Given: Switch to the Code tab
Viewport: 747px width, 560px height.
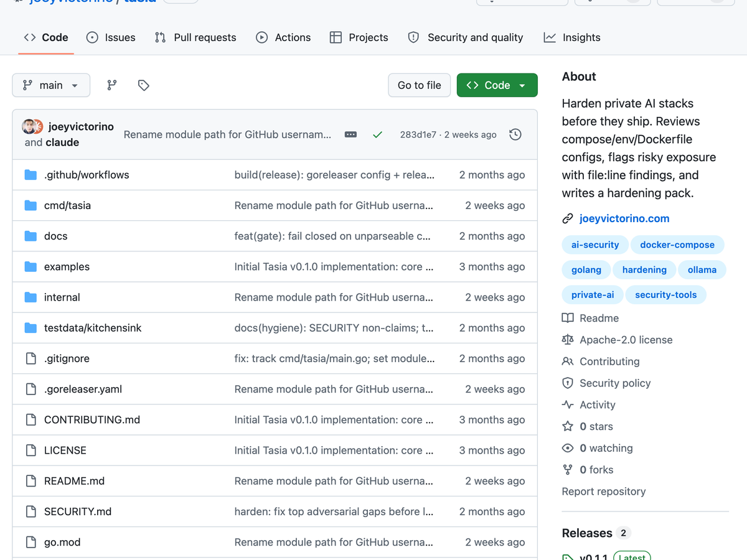Looking at the screenshot, I should (x=46, y=37).
